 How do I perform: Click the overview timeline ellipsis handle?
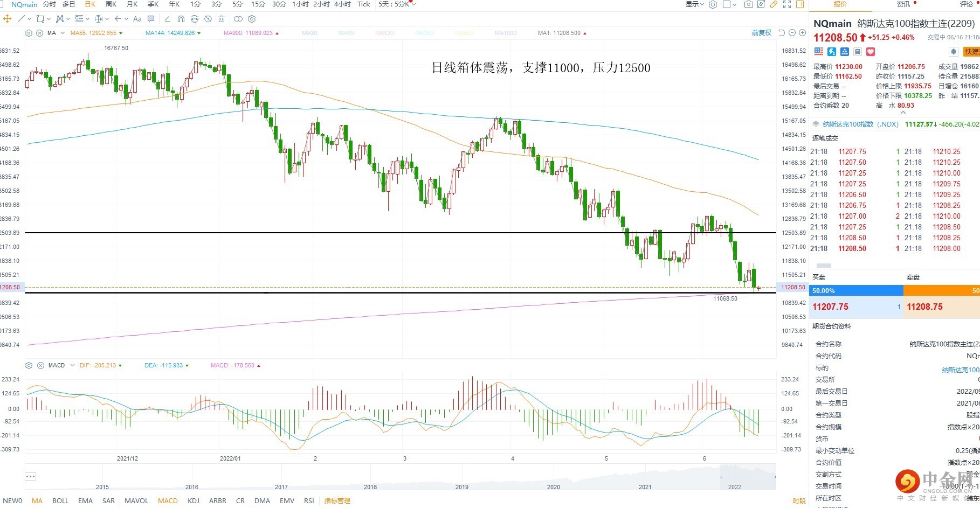click(31, 476)
